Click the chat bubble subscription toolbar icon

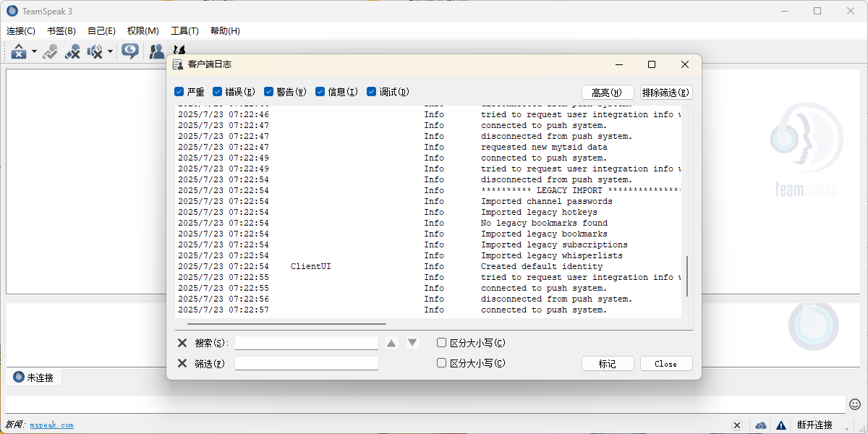pos(130,51)
